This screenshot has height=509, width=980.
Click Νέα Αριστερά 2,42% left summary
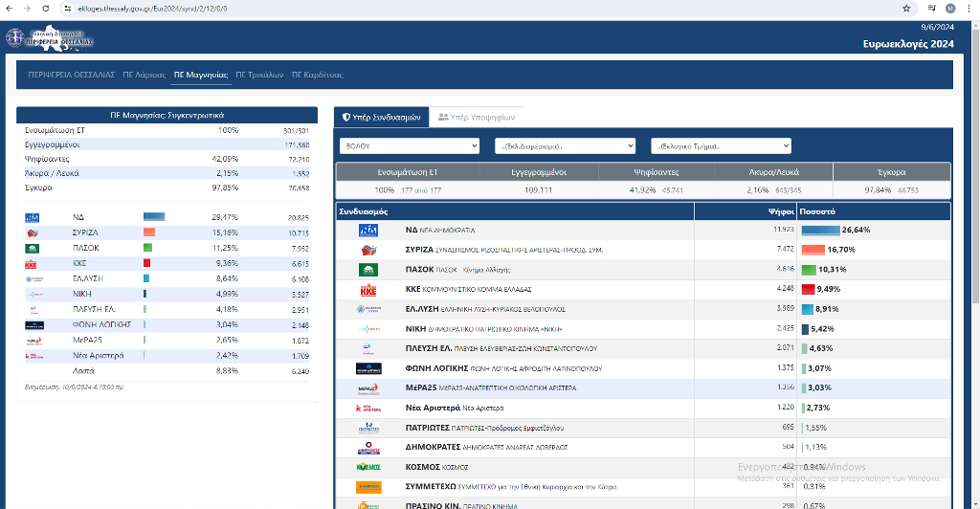click(x=225, y=355)
